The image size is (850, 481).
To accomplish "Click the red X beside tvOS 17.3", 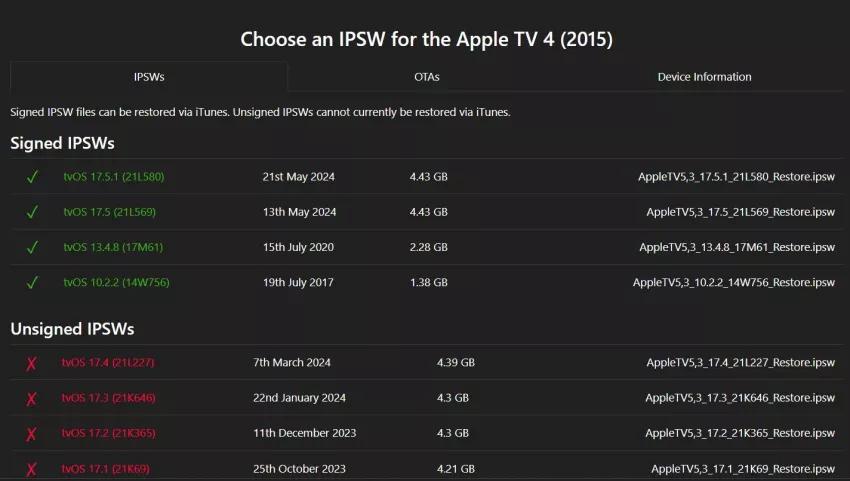I will click(x=31, y=398).
